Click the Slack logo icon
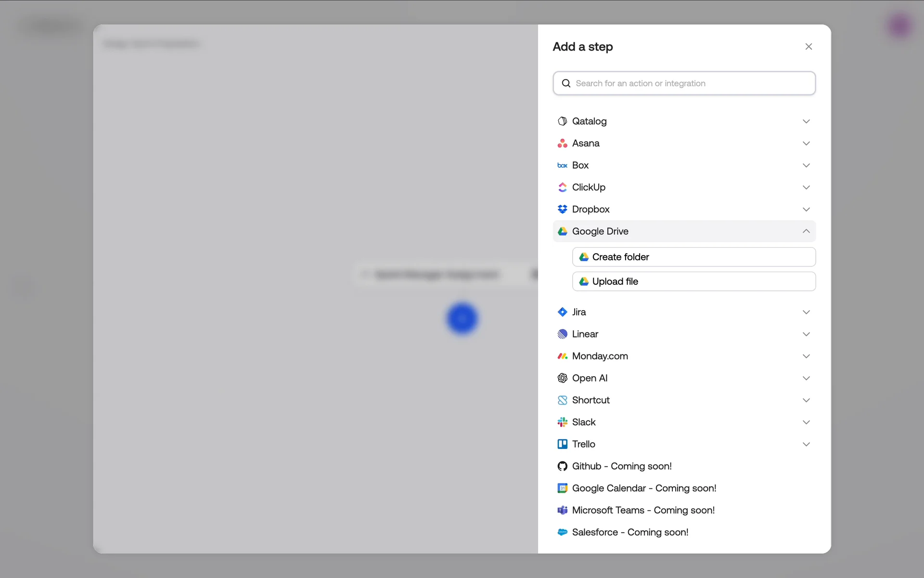The image size is (924, 578). coord(562,422)
